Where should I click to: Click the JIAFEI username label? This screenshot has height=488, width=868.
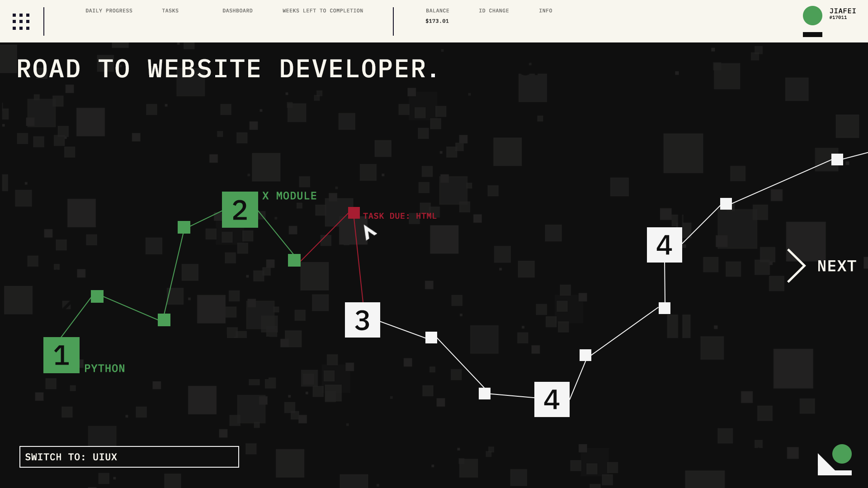[842, 11]
